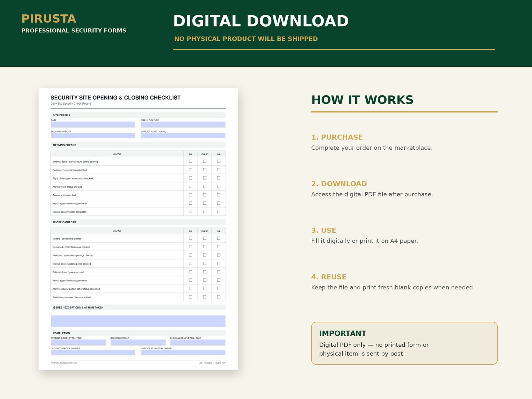Tick N/A for External doors secure before opening

[219, 161]
